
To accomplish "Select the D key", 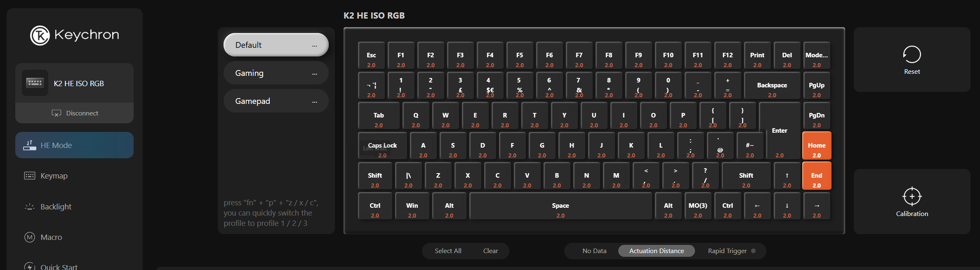I will click(483, 146).
